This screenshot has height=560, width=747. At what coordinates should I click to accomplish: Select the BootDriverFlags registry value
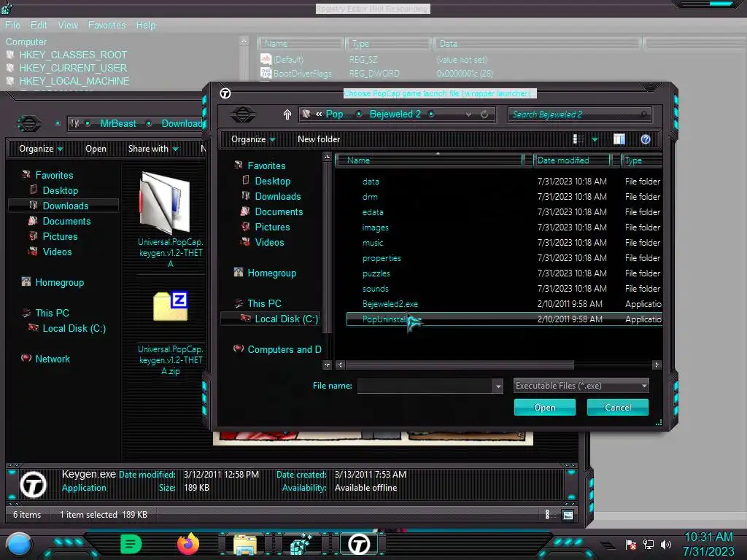coord(303,74)
